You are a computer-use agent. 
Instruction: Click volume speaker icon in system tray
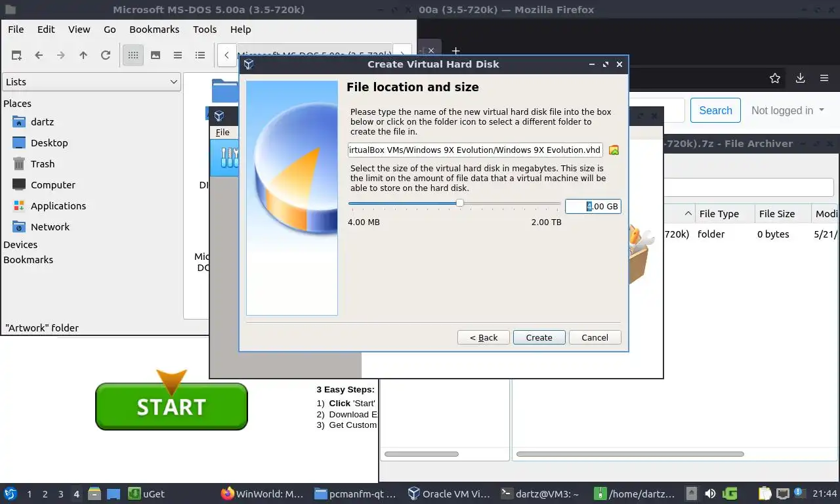point(710,493)
